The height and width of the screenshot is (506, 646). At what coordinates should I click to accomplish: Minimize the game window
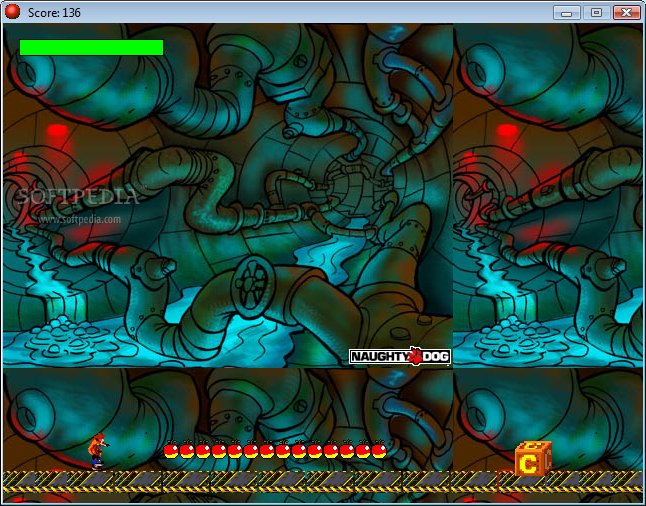point(566,12)
